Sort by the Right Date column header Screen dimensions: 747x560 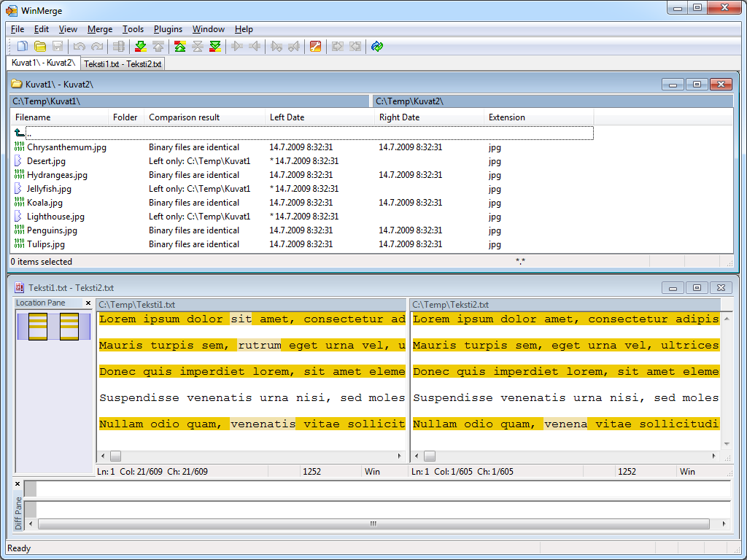[429, 117]
